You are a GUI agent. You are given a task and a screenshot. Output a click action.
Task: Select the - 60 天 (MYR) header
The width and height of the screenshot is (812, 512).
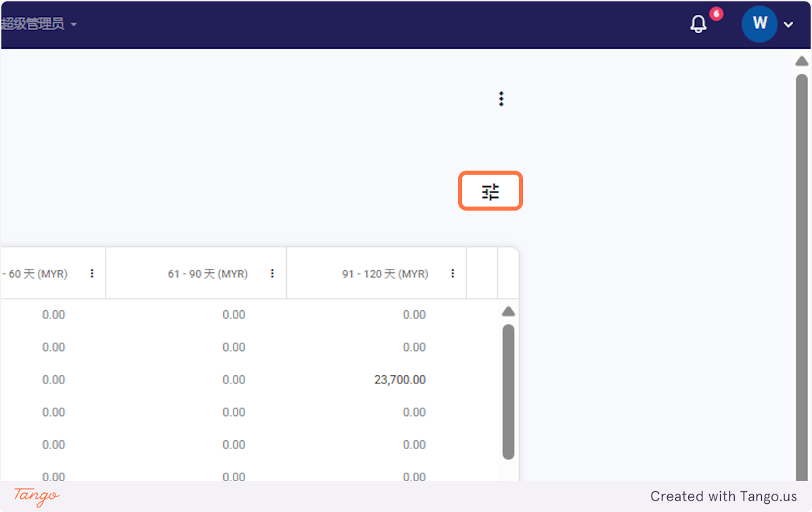click(x=34, y=274)
